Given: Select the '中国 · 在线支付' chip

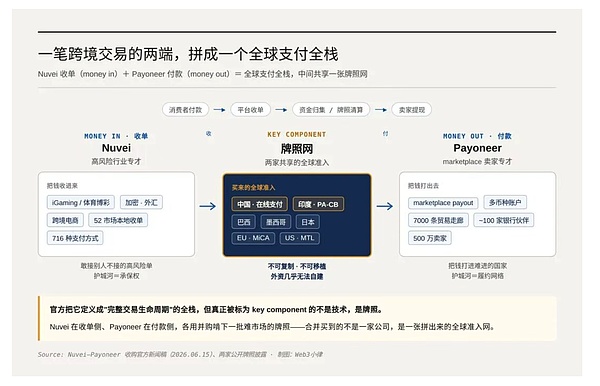Looking at the screenshot, I should (x=259, y=204).
